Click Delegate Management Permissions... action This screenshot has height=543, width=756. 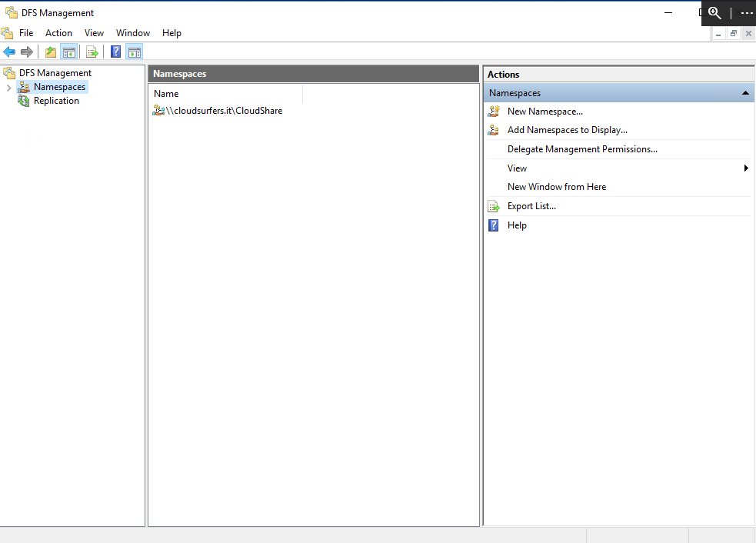(x=582, y=149)
